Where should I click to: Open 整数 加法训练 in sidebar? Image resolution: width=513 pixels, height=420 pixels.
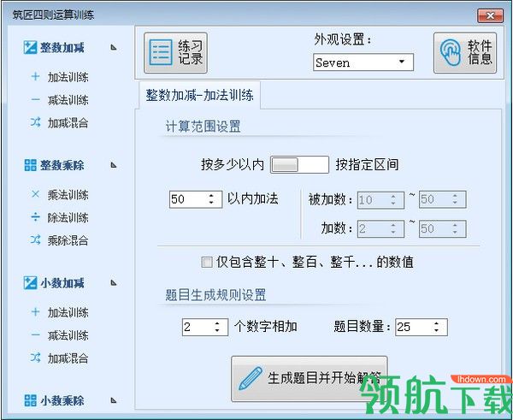pyautogui.click(x=68, y=77)
